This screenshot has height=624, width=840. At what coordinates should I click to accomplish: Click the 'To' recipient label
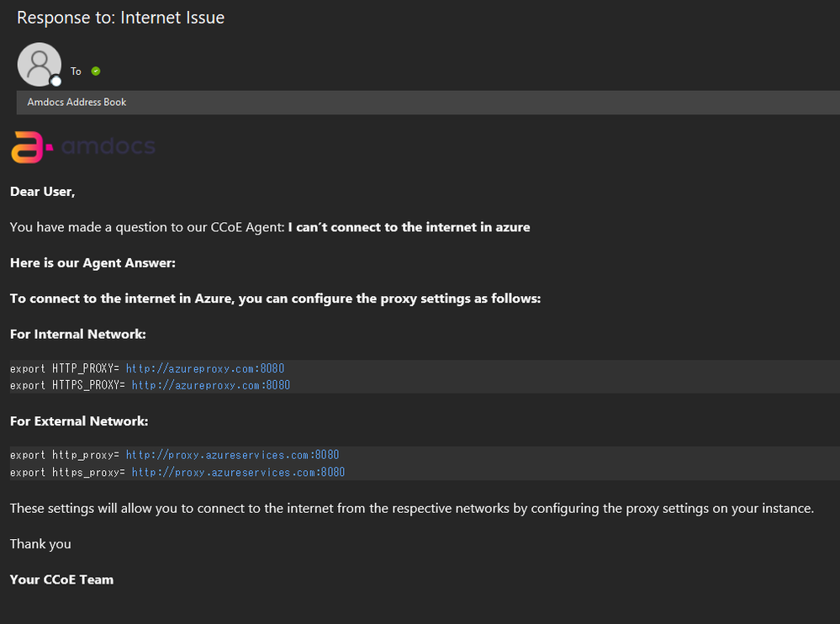pyautogui.click(x=76, y=71)
